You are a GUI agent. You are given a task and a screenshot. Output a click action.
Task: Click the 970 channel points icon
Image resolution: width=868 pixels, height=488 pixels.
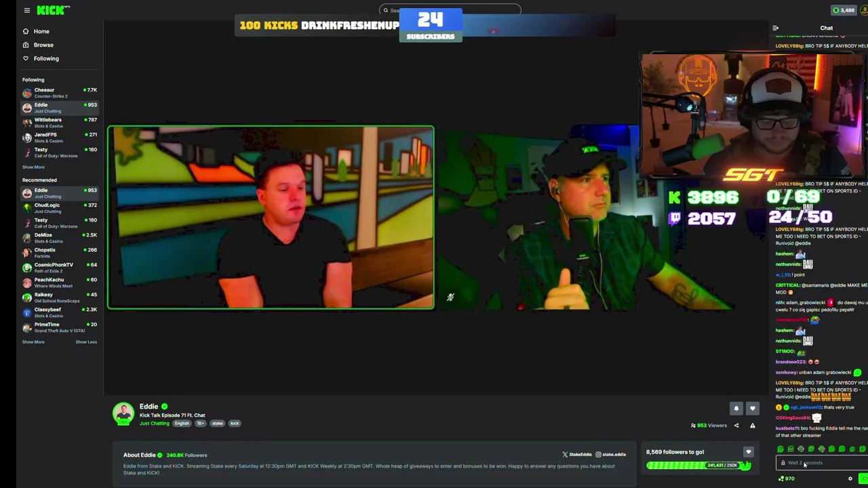(786, 479)
